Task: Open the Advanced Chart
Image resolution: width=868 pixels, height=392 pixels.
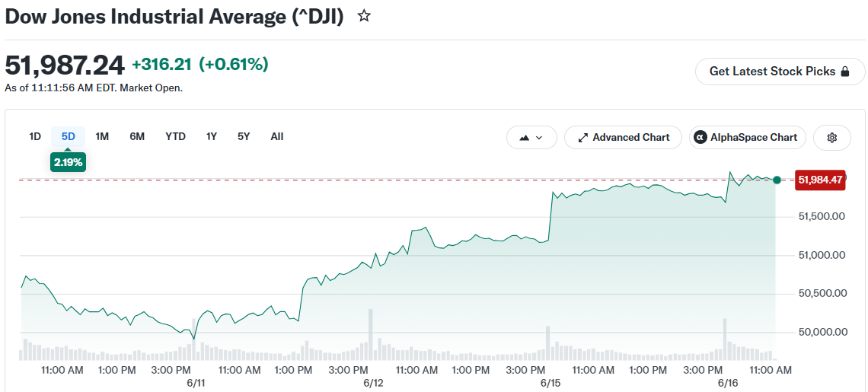Action: 624,138
